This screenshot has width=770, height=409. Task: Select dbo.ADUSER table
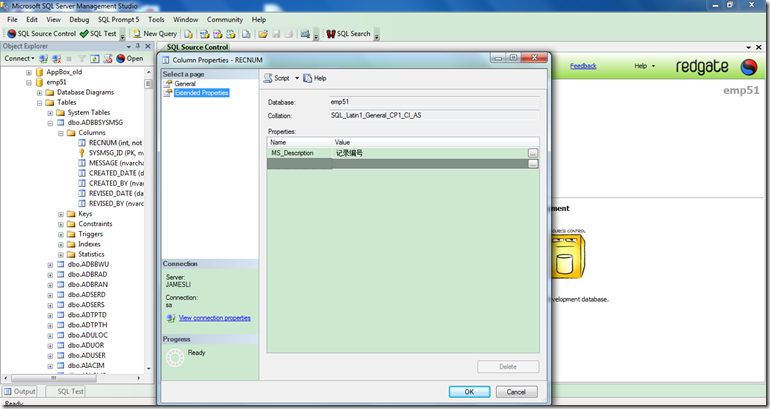click(x=87, y=355)
